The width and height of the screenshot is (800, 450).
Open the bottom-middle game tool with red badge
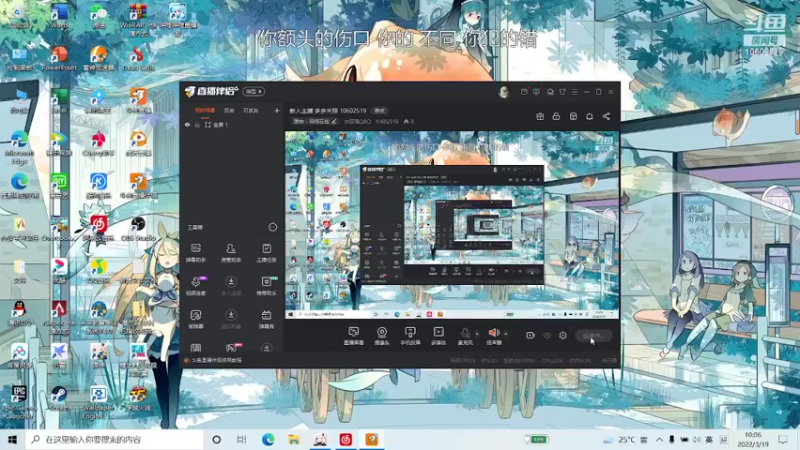pyautogui.click(x=232, y=348)
